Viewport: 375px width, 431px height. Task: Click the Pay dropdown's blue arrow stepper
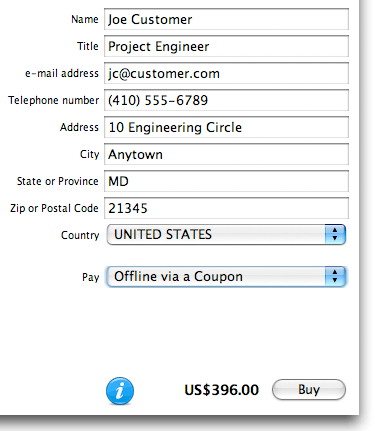click(335, 276)
